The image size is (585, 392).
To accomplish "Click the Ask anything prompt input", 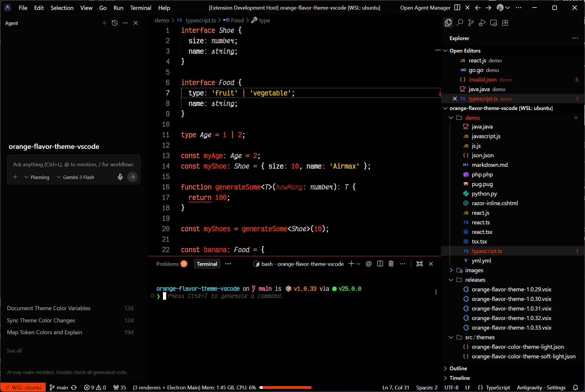I will (x=73, y=165).
